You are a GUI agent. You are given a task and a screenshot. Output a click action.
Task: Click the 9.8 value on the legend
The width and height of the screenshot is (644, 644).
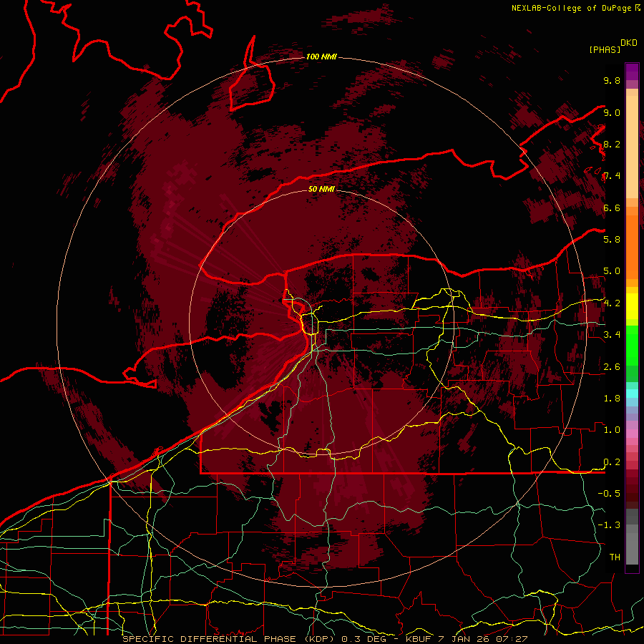612,80
